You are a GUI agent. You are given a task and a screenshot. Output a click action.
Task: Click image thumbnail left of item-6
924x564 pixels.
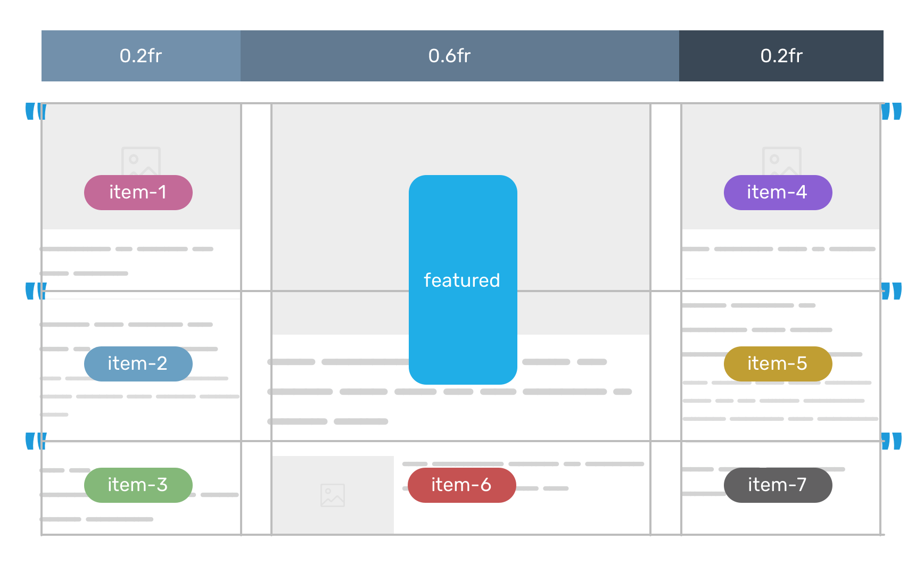pyautogui.click(x=333, y=495)
